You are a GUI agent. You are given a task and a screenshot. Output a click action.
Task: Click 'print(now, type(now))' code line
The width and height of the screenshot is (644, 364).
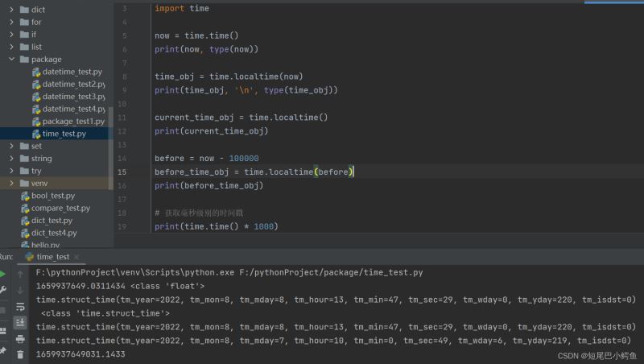coord(207,49)
